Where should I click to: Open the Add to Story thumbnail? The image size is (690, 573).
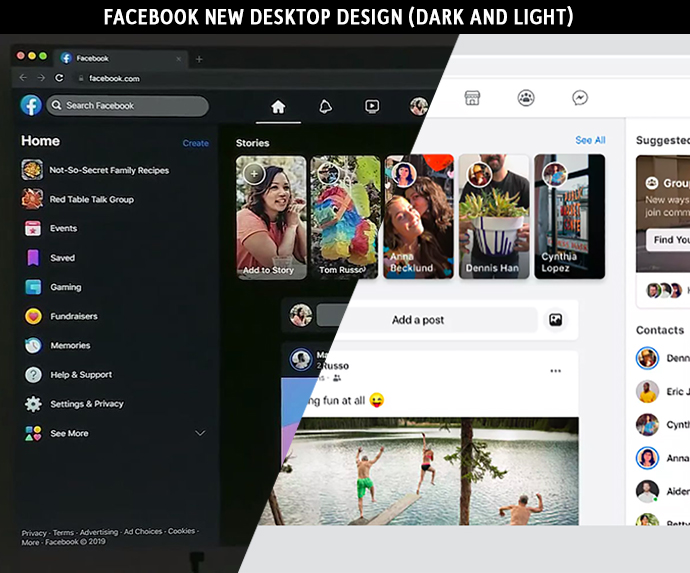[271, 217]
